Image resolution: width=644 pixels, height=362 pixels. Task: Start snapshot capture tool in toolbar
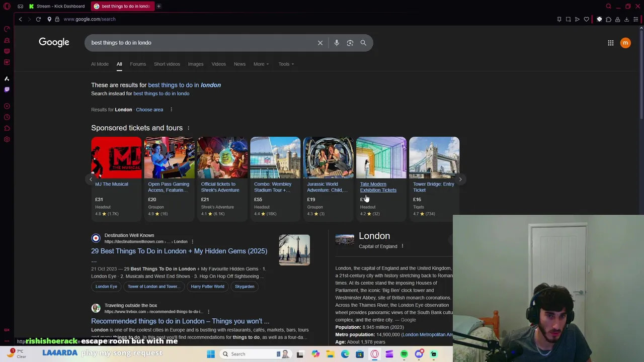pos(568,19)
